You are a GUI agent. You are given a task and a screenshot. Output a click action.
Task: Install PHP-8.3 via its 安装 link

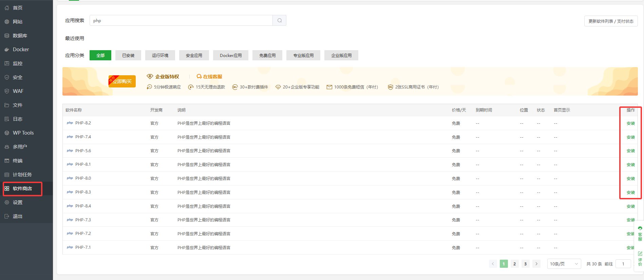(x=631, y=193)
